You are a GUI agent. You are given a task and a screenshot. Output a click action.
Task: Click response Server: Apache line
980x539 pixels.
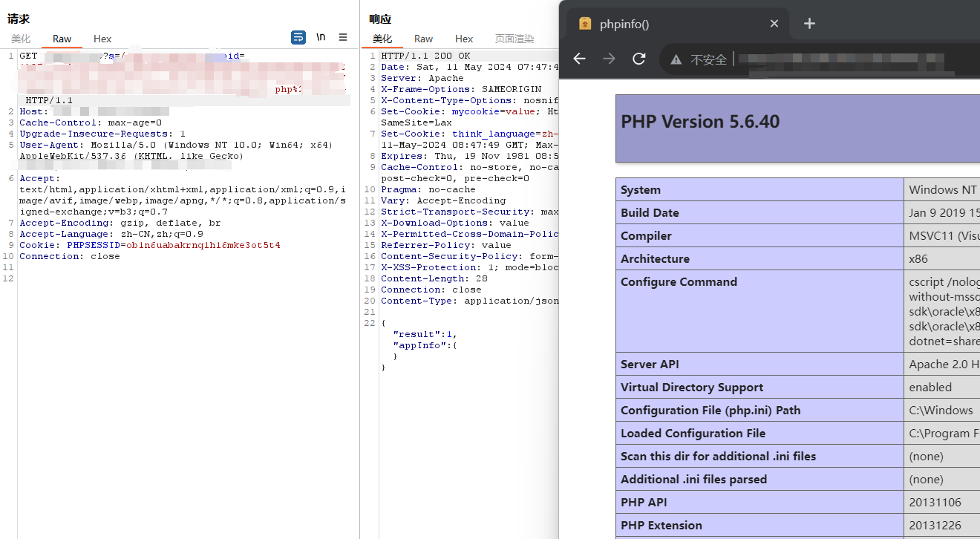tap(422, 78)
